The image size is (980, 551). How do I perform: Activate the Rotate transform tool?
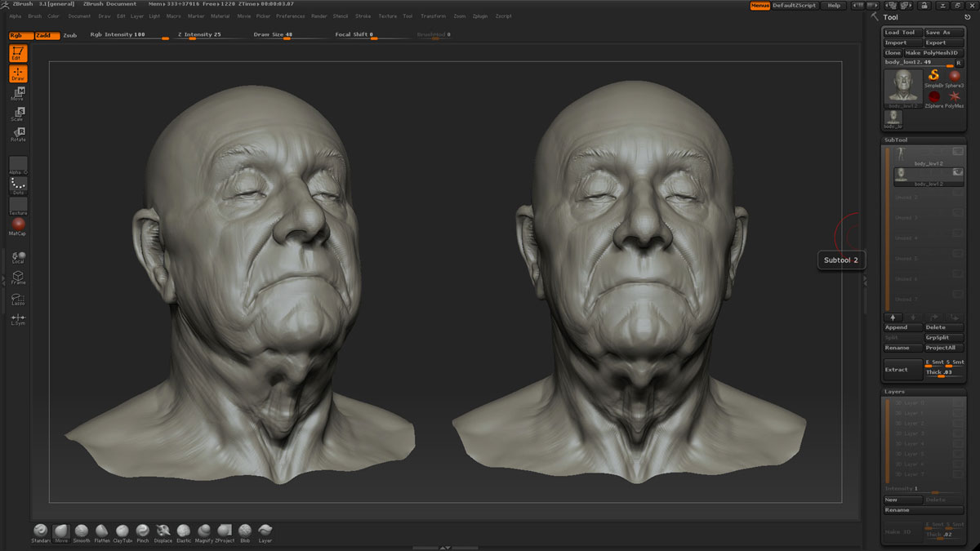[x=18, y=135]
